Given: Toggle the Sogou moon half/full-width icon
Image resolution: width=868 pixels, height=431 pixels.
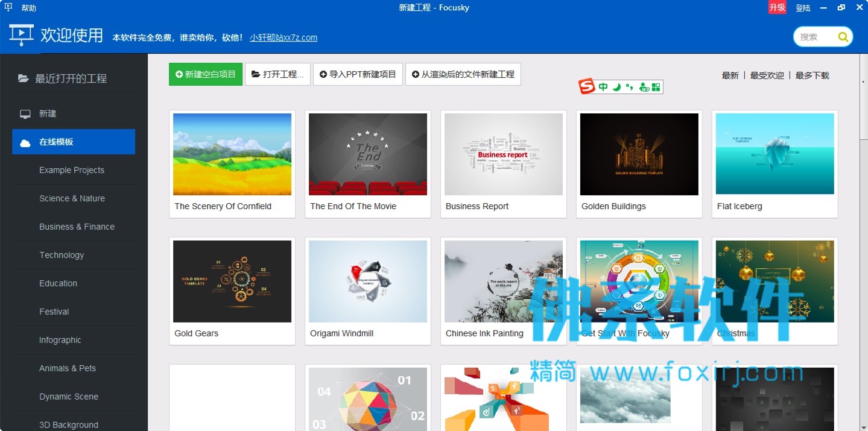Looking at the screenshot, I should point(616,87).
